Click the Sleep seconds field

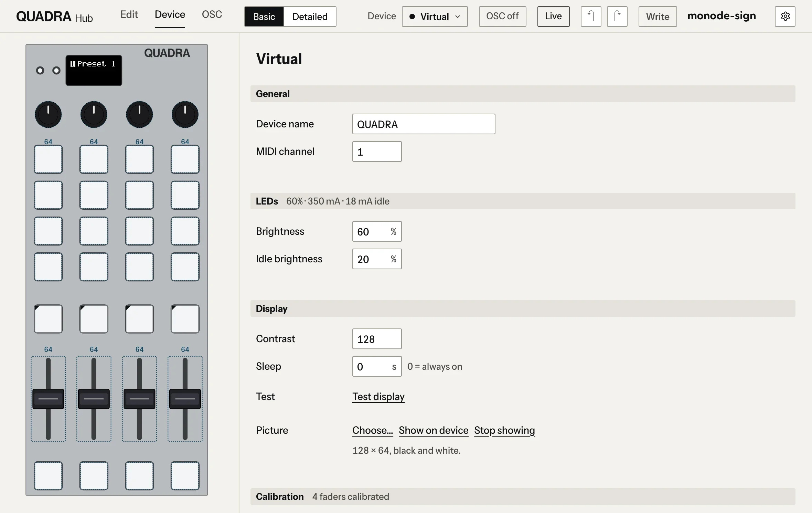tap(377, 366)
